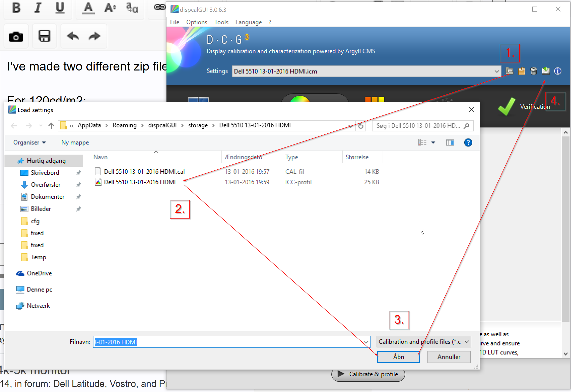Click the create profile package icon in dispcalGUI
Viewport: 571px width, 392px height.
[521, 71]
